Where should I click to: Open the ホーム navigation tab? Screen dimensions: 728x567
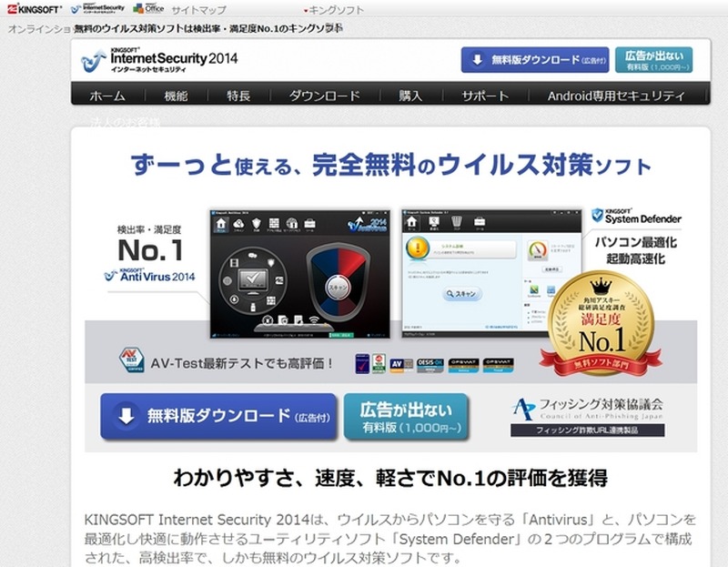[106, 96]
